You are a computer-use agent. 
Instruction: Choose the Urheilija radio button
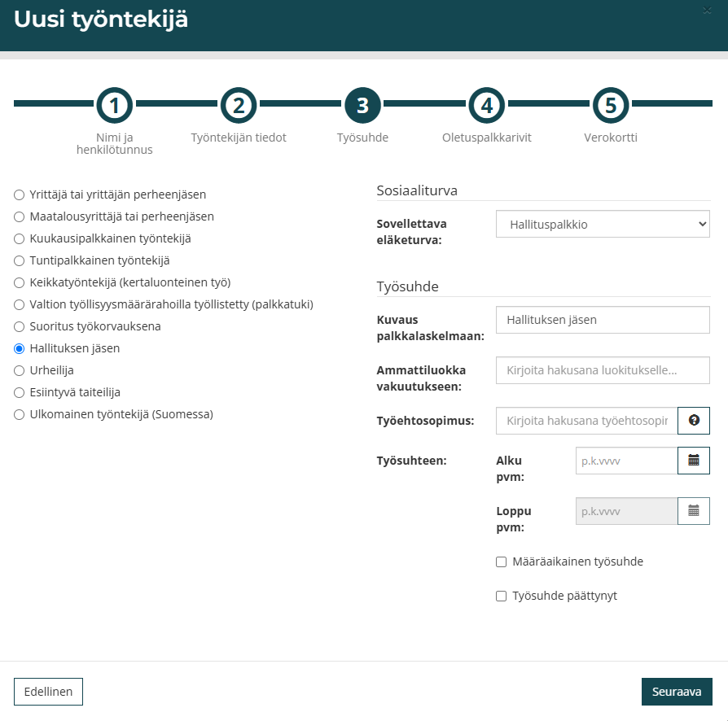[x=19, y=371]
